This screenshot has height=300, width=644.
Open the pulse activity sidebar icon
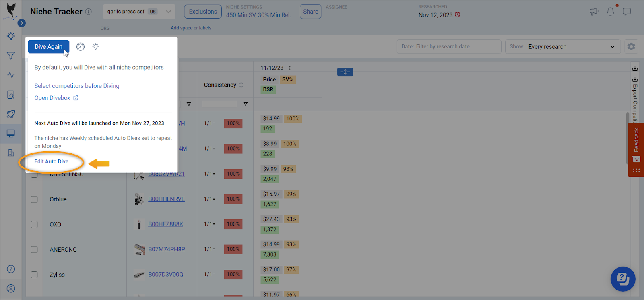(x=11, y=75)
